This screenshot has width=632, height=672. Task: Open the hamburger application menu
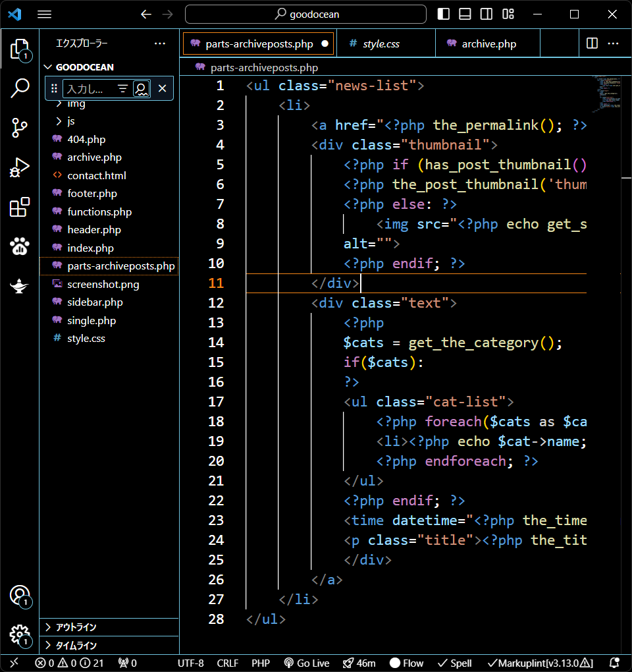44,14
